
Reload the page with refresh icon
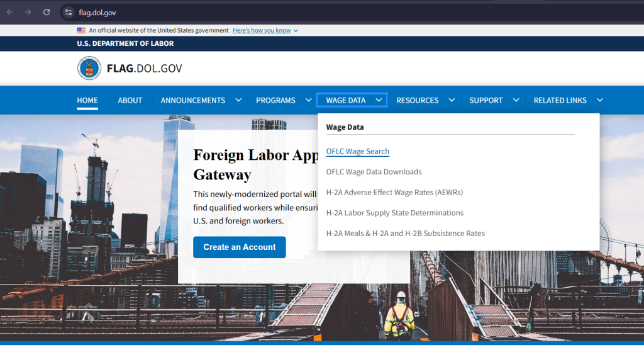(x=47, y=12)
